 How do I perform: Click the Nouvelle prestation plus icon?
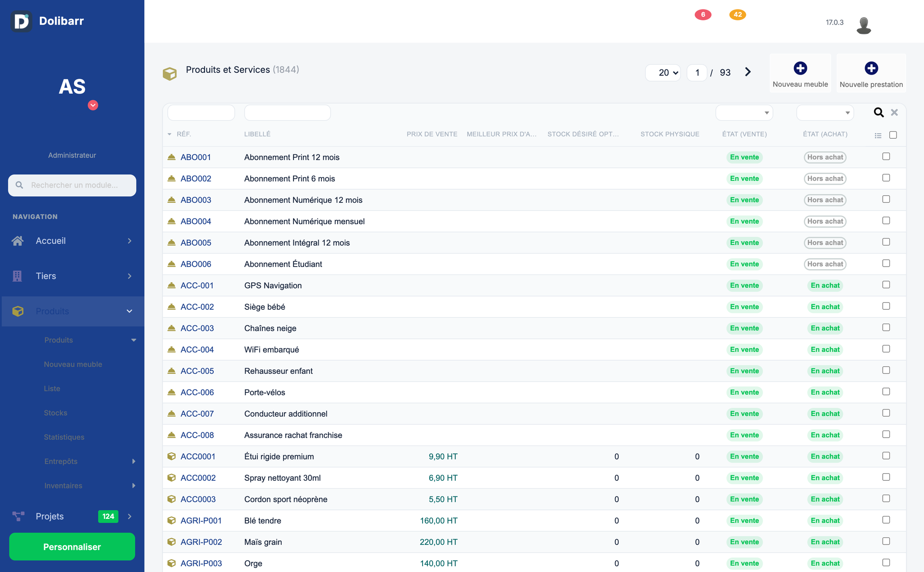tap(871, 68)
